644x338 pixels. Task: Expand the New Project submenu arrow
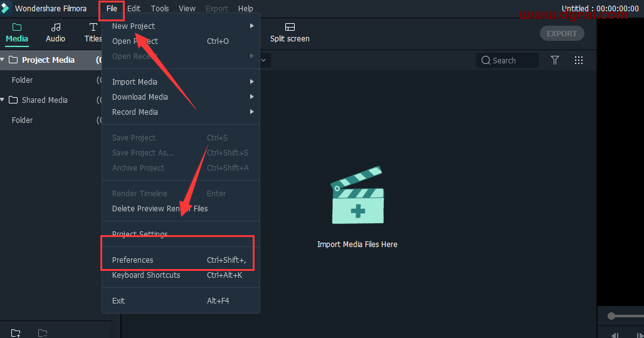pyautogui.click(x=251, y=26)
